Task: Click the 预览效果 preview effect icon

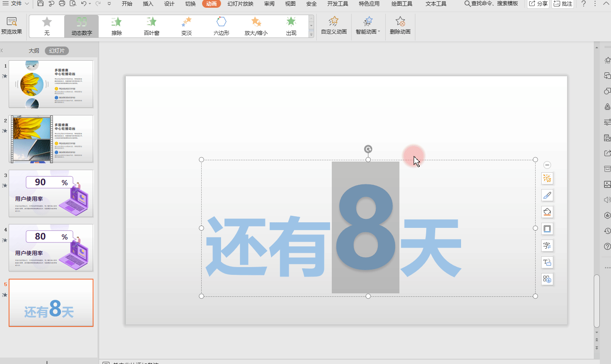Action: coord(12,26)
